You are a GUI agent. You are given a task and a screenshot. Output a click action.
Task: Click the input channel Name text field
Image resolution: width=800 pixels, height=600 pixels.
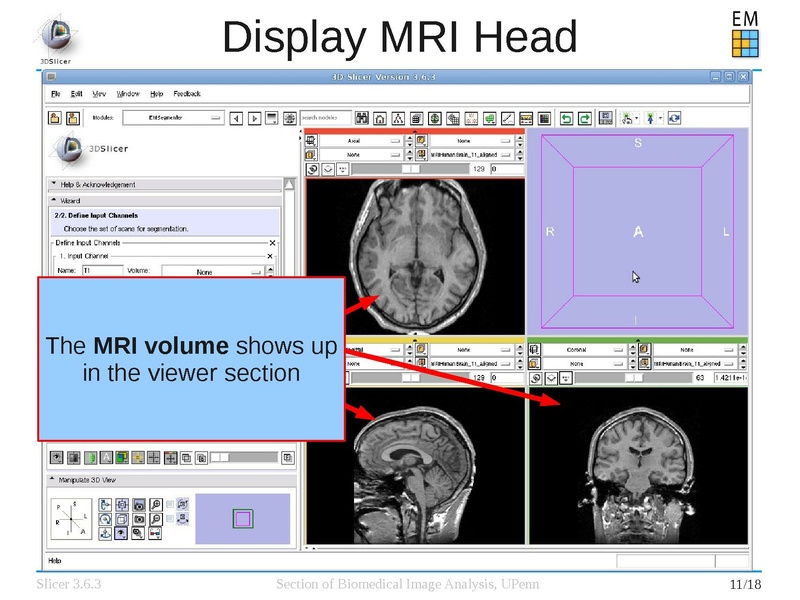point(102,271)
